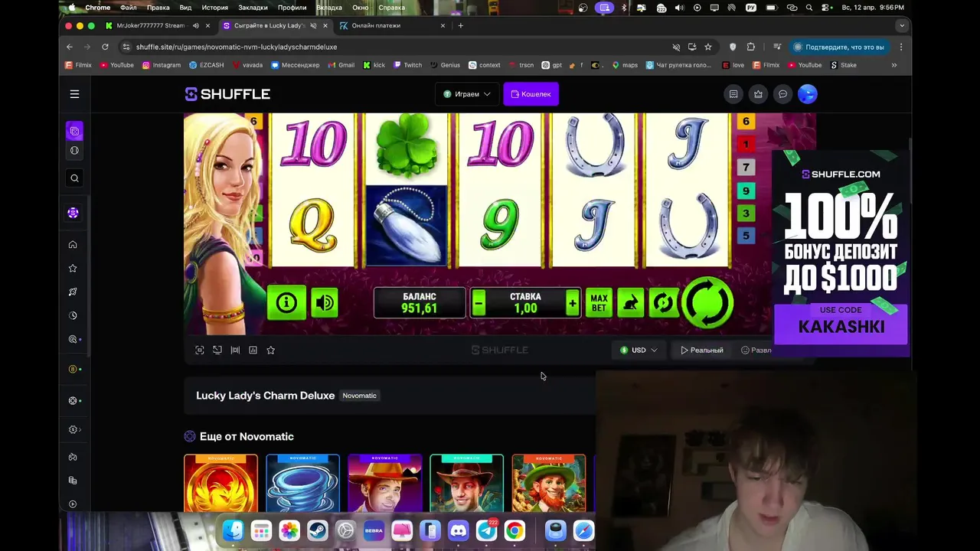
Task: Click the macOS volume icon in menu bar
Action: (x=679, y=8)
